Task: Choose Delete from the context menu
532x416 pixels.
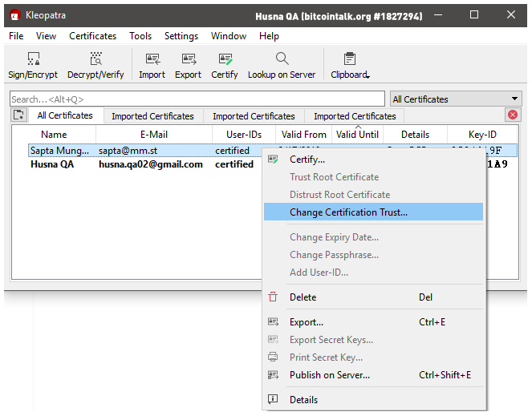Action: [x=373, y=297]
